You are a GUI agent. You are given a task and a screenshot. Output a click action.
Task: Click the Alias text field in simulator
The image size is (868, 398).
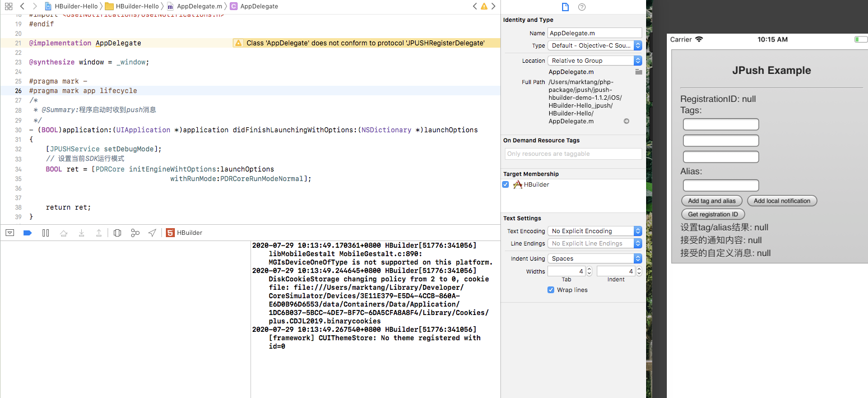coord(721,185)
